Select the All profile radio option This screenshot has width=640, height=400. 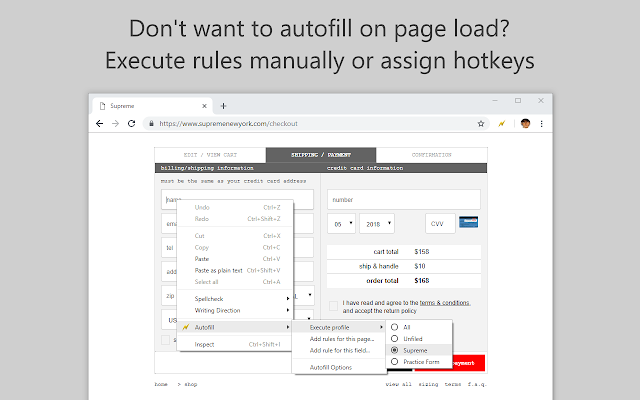[x=394, y=327]
